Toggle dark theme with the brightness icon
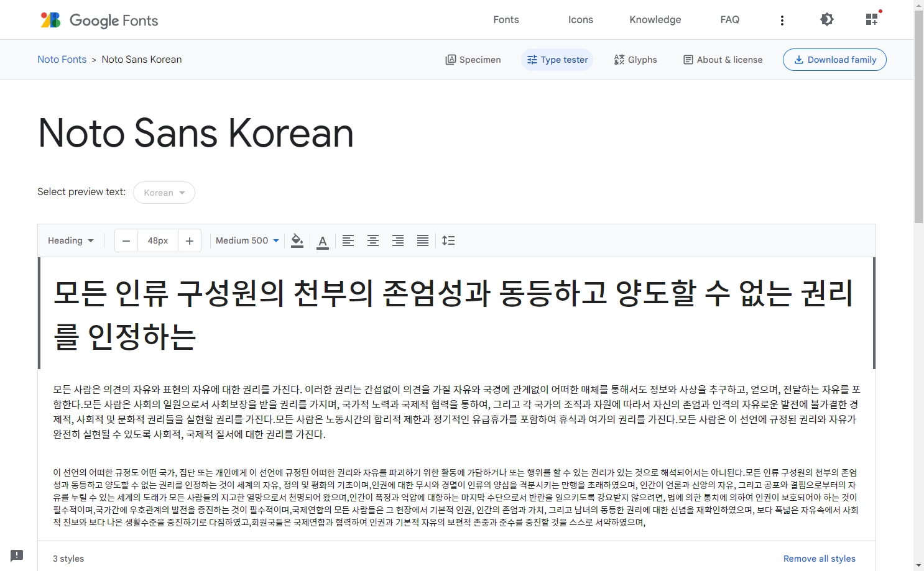The image size is (924, 571). pos(827,19)
